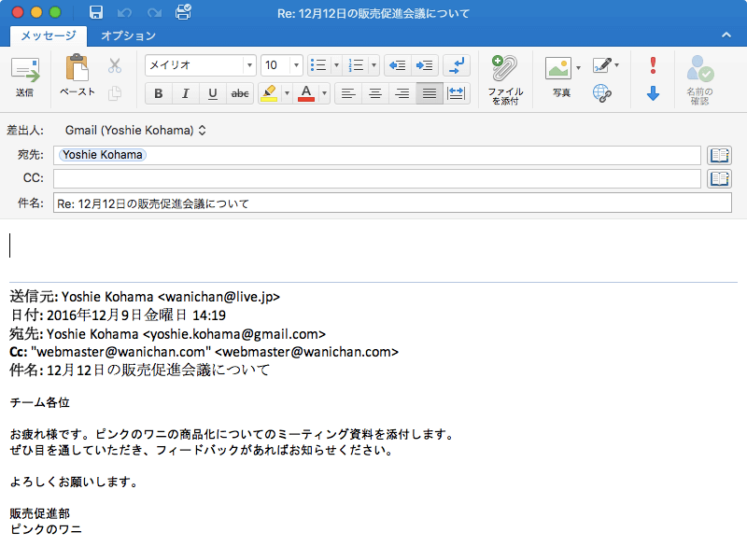Increase indent of the text
This screenshot has height=560, width=747.
point(424,65)
